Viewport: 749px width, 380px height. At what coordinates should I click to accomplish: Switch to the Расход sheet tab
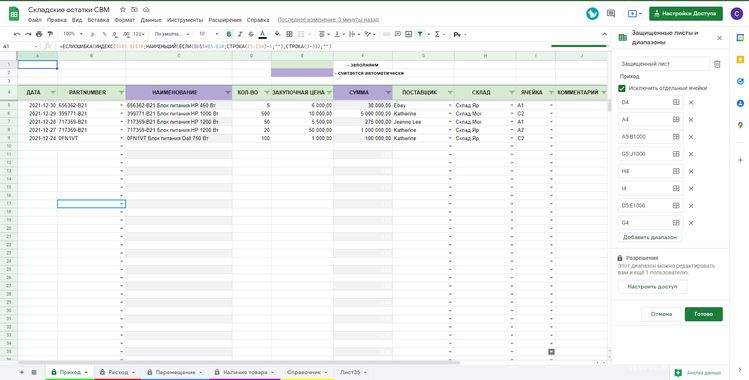118,372
